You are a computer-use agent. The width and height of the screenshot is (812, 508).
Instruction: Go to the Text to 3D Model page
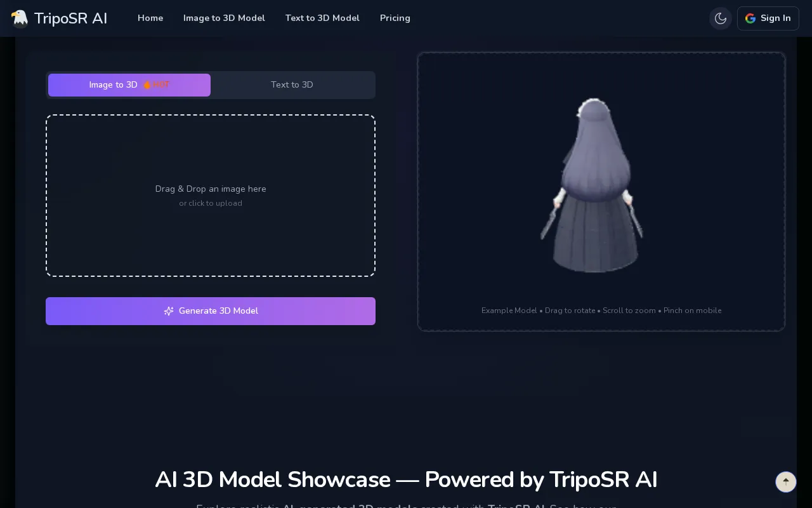coord(322,18)
